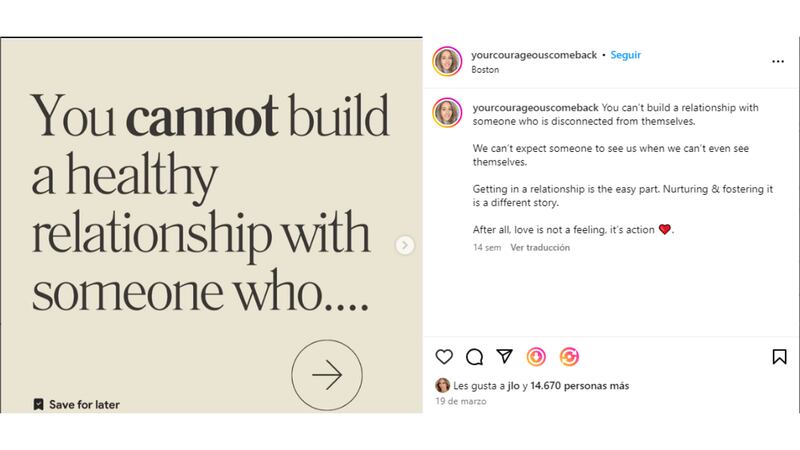The height and width of the screenshot is (450, 800).
Task: Click the gradient download arrow icon
Action: [x=537, y=356]
